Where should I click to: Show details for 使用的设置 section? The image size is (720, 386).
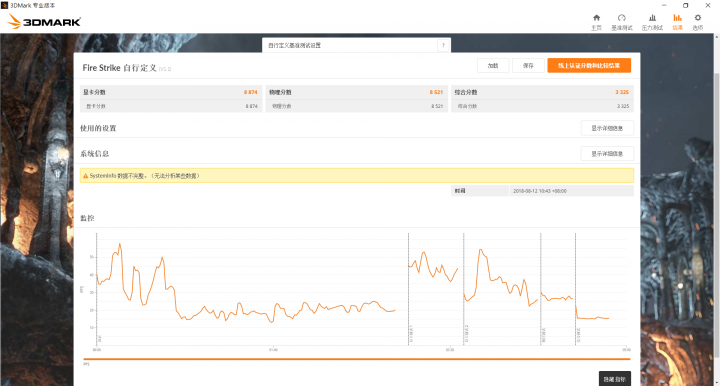[607, 128]
